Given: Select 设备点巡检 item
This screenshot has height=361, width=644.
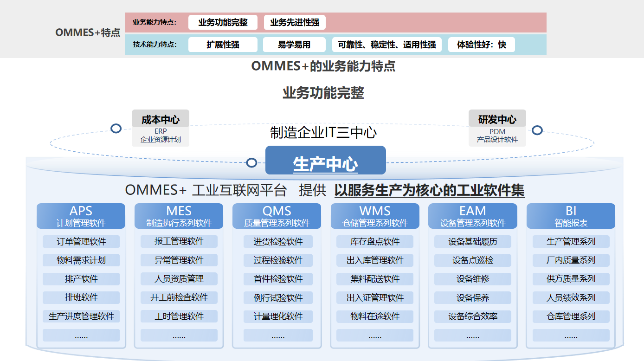Looking at the screenshot, I should pos(473,260).
